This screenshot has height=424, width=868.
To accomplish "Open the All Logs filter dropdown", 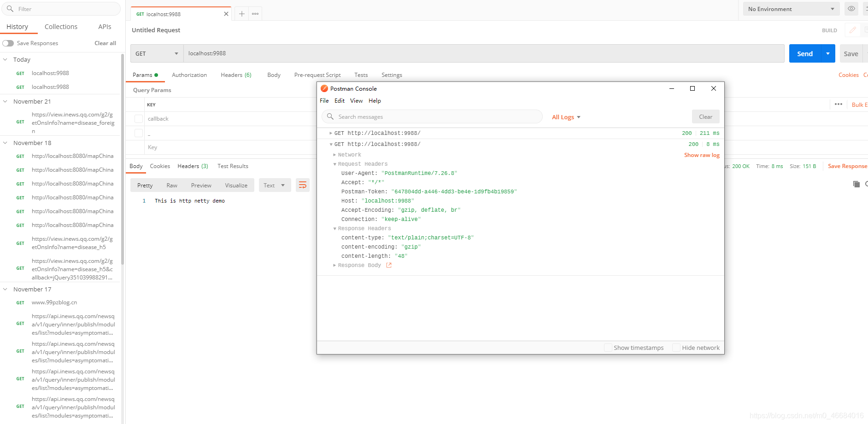I will [566, 117].
